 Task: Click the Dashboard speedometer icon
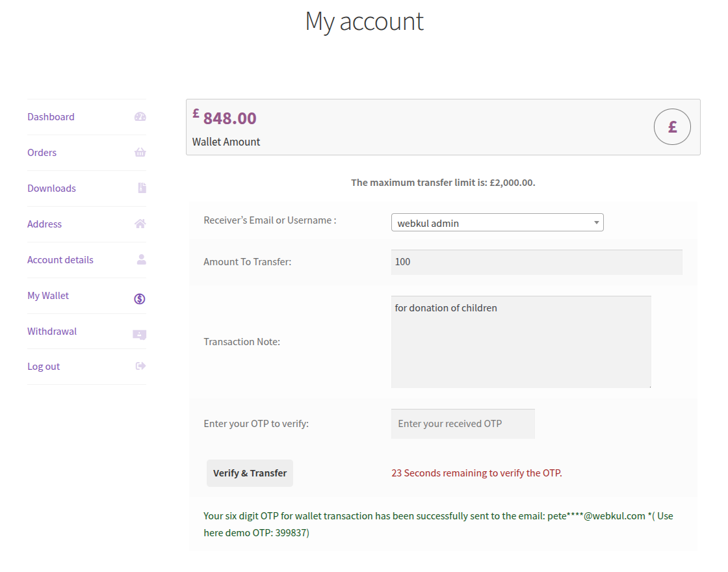click(140, 117)
